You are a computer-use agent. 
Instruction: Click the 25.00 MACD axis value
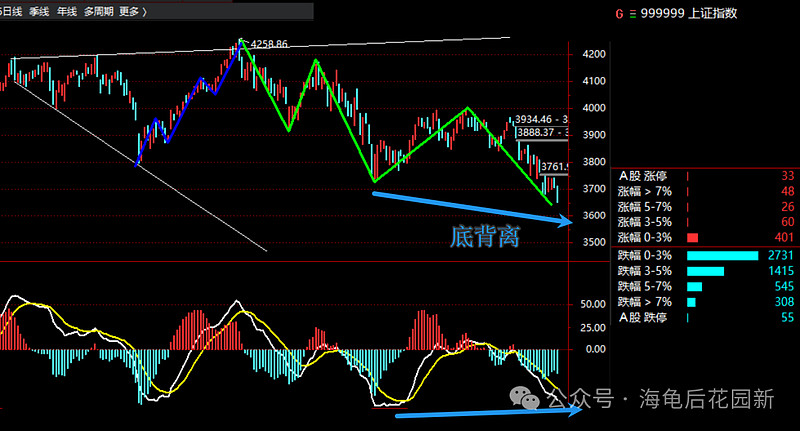(593, 327)
